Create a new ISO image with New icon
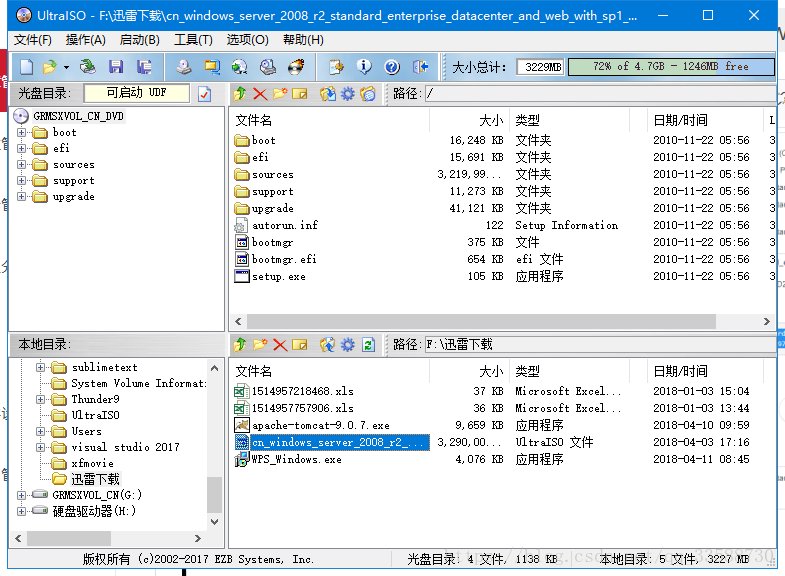Viewport: 785px width, 576px height. [x=26, y=67]
